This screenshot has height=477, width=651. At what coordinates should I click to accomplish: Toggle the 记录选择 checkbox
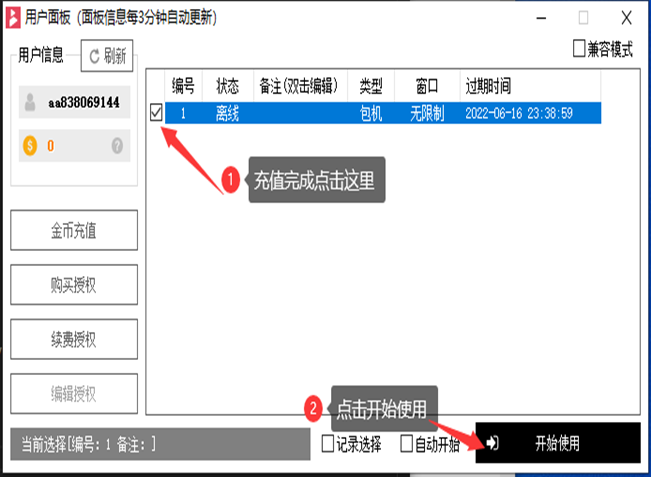329,443
